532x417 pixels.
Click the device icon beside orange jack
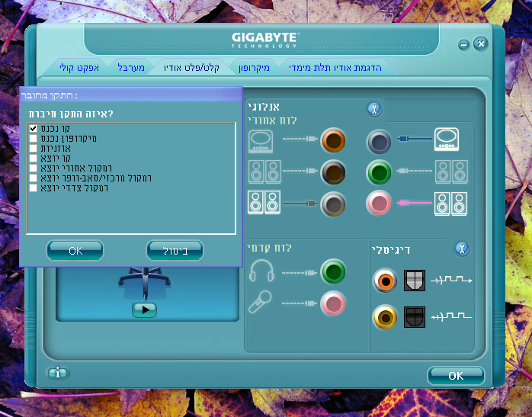coord(261,142)
